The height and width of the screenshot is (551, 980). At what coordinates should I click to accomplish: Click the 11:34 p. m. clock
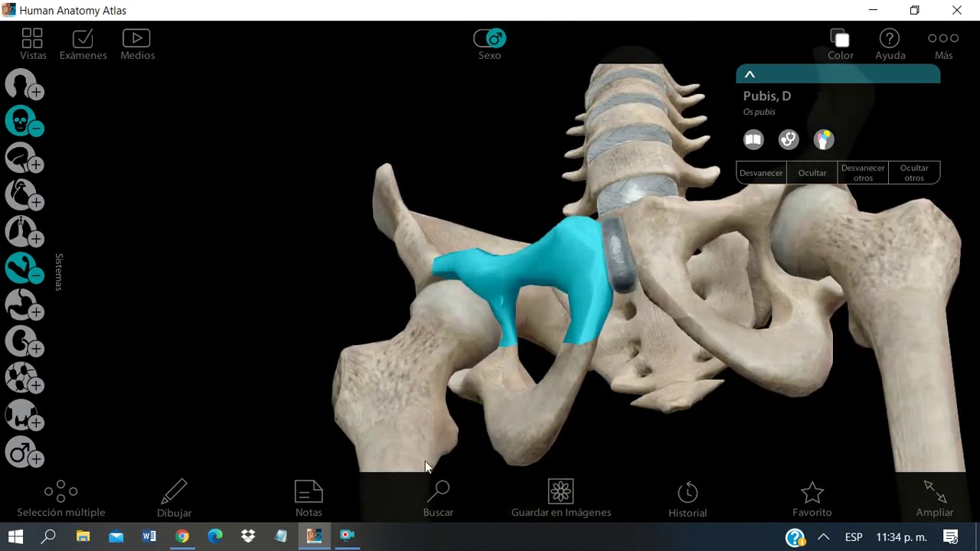pos(901,537)
